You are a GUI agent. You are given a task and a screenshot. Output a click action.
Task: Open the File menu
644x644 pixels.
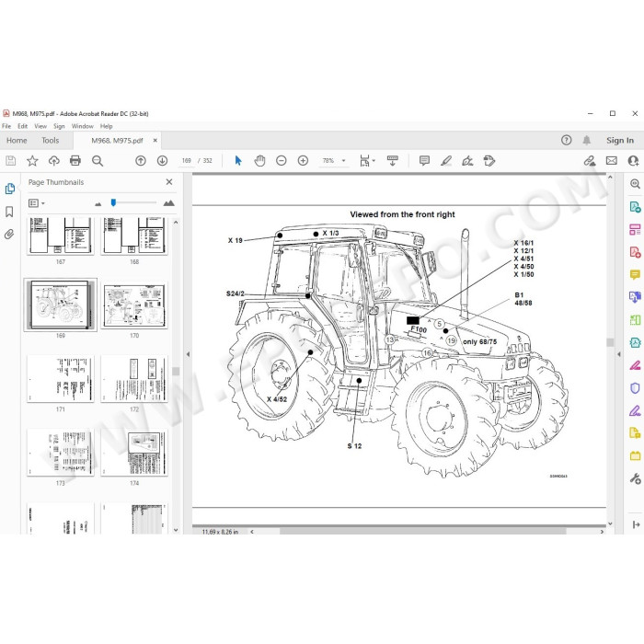tap(6, 126)
